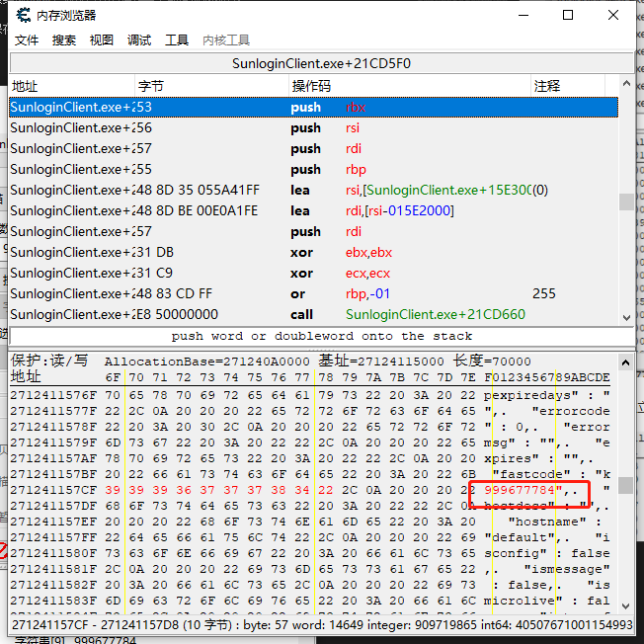Screen dimensions: 644x644
Task: Click the 255 comment value
Action: coord(544,294)
